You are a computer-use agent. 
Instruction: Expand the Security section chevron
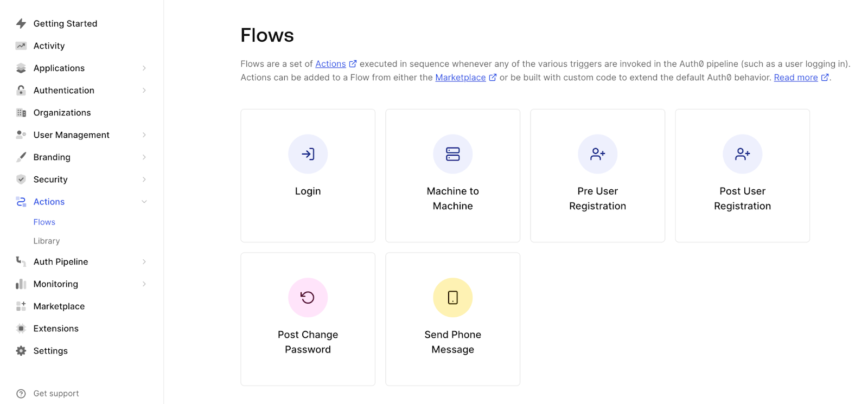(144, 179)
